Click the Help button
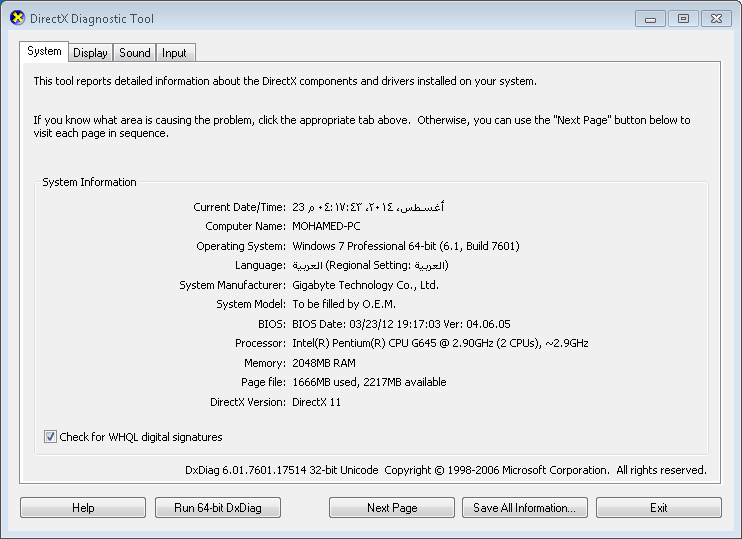 pos(83,508)
